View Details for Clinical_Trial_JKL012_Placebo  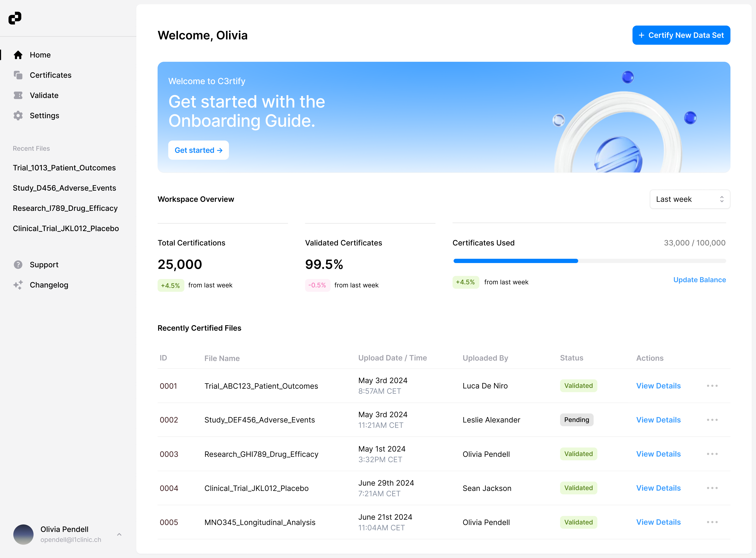658,488
